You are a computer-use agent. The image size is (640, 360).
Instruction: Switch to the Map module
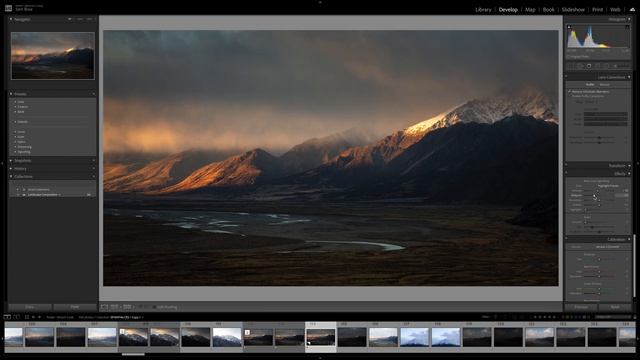pos(530,9)
